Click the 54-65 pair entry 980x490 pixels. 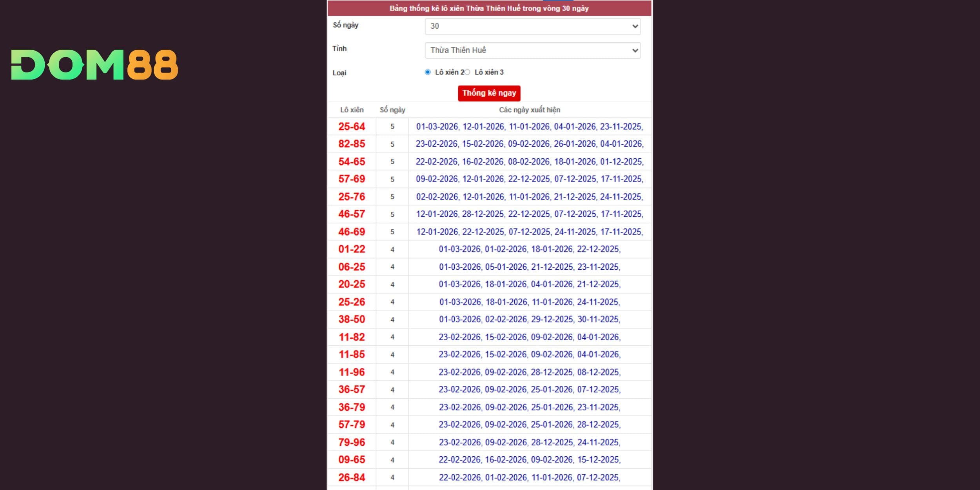tap(352, 162)
